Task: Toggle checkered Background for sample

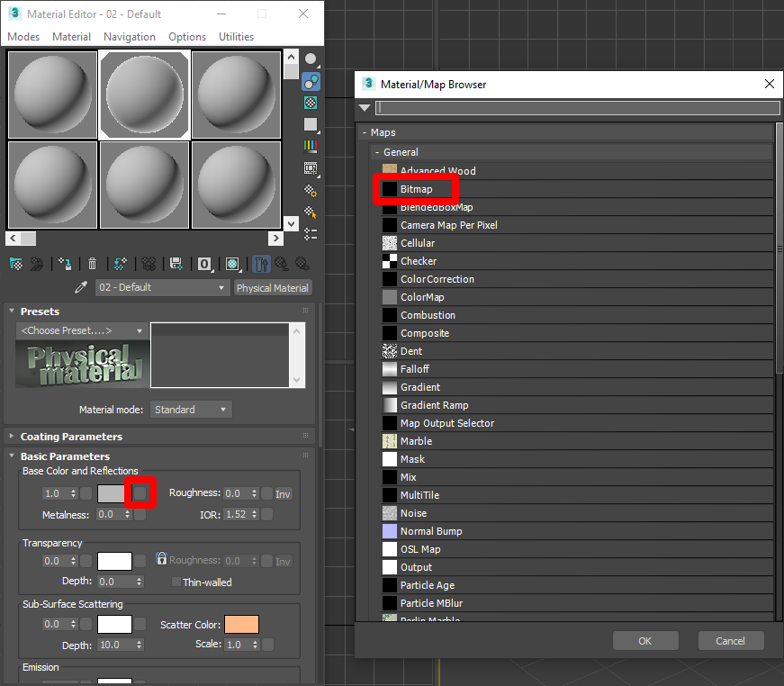Action: (311, 103)
